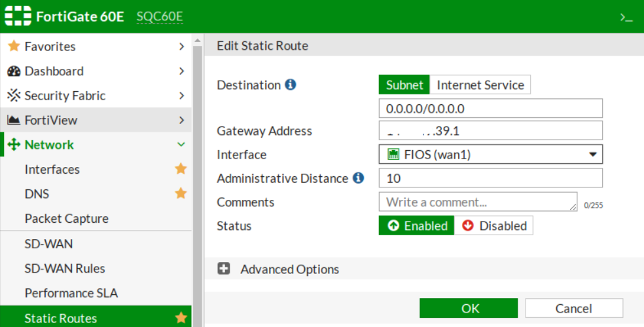Open the Interface dropdown
This screenshot has width=644, height=327.
tap(490, 154)
